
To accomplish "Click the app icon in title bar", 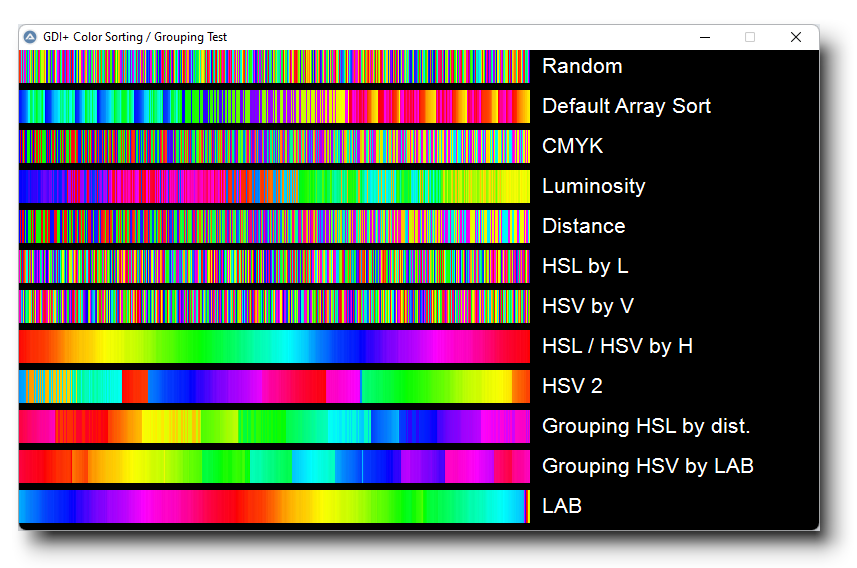I will [30, 37].
